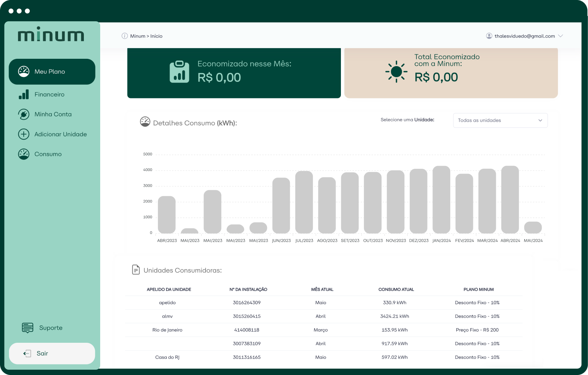This screenshot has height=375, width=588.
Task: Click the Consumo gauge icon
Action: point(24,154)
